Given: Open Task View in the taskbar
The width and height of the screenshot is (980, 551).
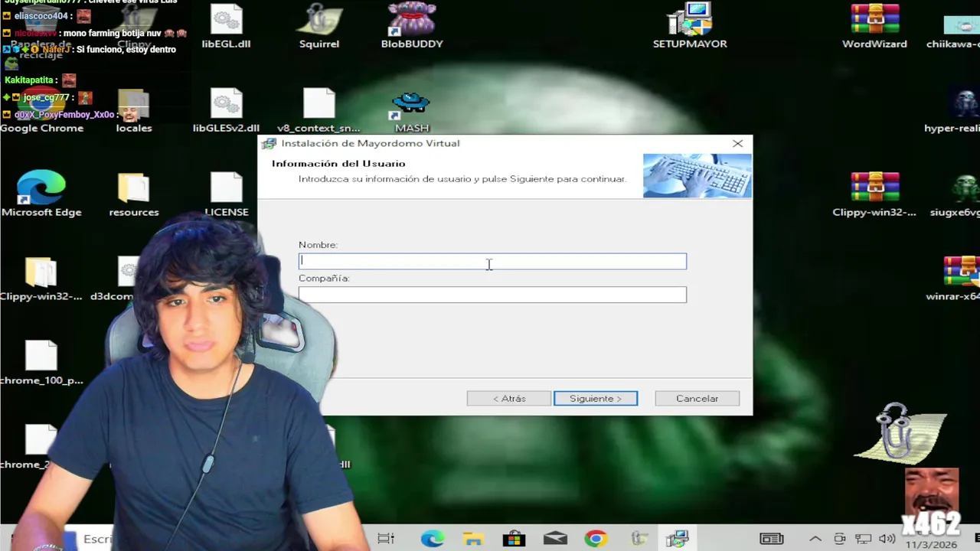Looking at the screenshot, I should (386, 539).
